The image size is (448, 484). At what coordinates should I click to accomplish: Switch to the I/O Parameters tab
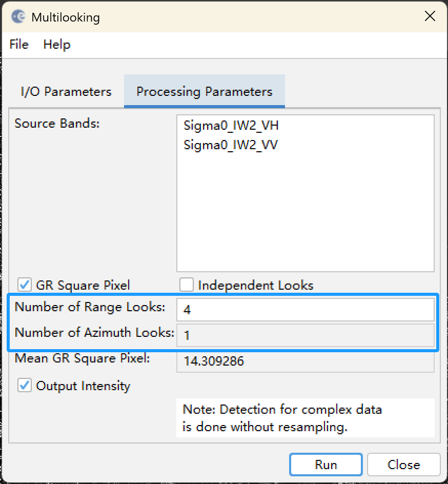[x=66, y=92]
